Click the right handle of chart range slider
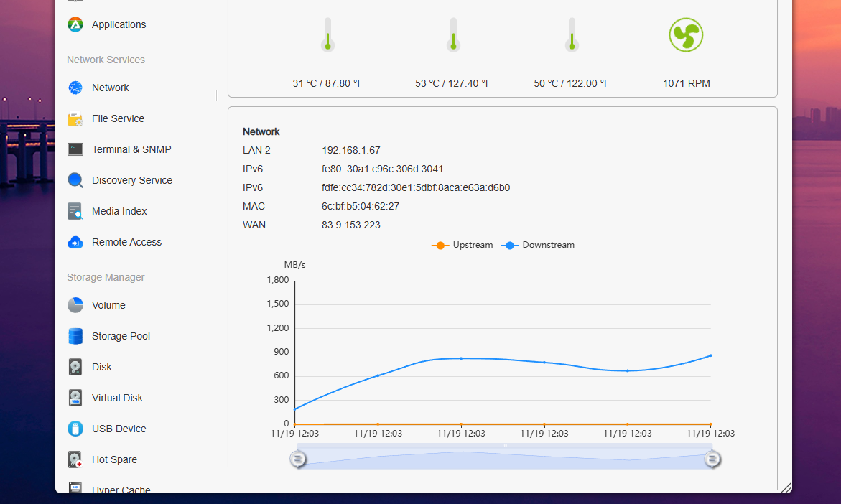841x504 pixels. 712,459
